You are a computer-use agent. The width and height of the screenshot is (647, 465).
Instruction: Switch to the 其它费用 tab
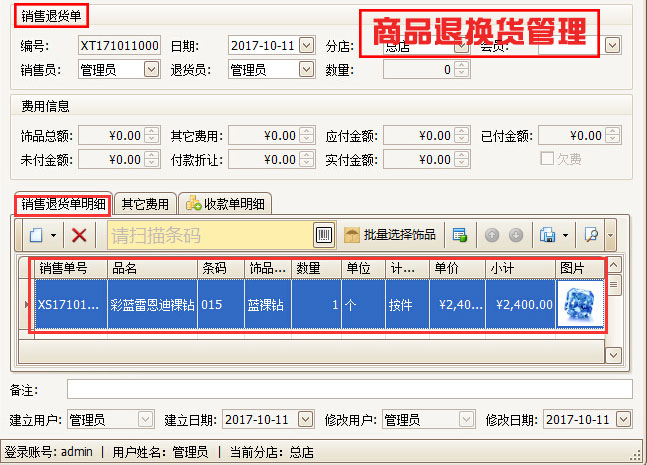click(x=145, y=204)
